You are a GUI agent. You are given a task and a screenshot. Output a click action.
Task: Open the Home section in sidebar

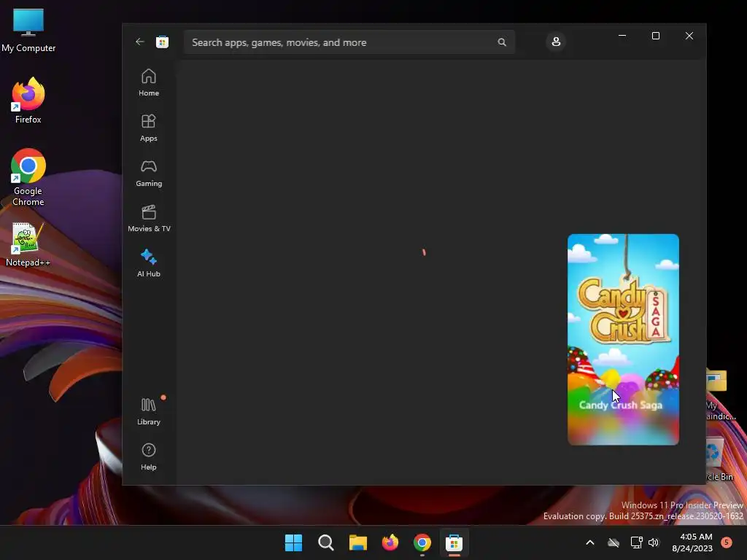(x=149, y=83)
